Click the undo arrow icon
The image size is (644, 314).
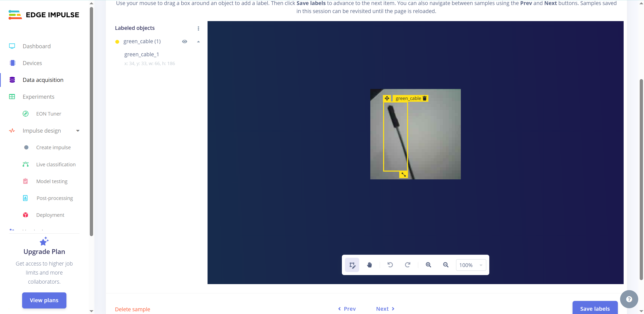coord(390,265)
